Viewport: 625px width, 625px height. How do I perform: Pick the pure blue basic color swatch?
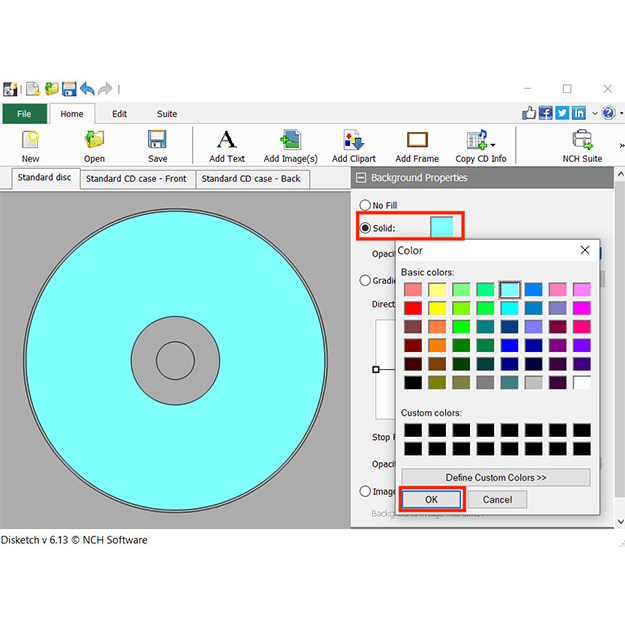point(509,345)
